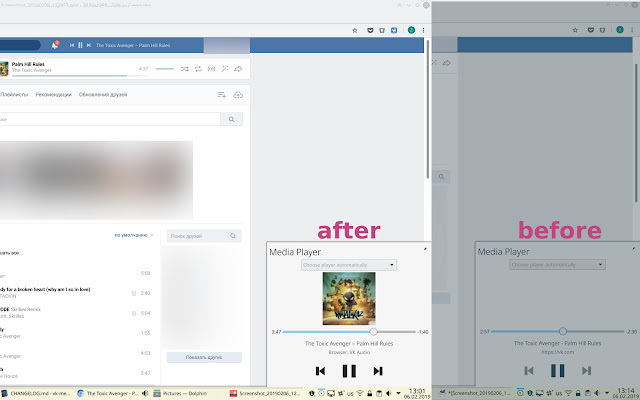Open the 'по умолчанию' sort dropdown
Screen dimensions: 640x400
tap(133, 235)
